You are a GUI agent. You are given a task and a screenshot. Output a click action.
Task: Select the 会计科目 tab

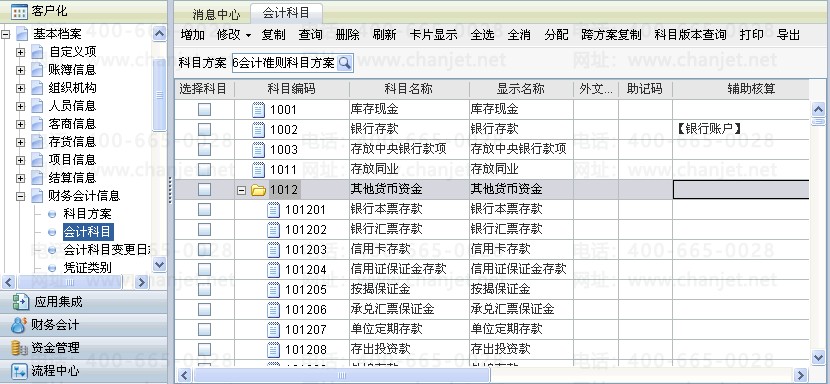[286, 13]
